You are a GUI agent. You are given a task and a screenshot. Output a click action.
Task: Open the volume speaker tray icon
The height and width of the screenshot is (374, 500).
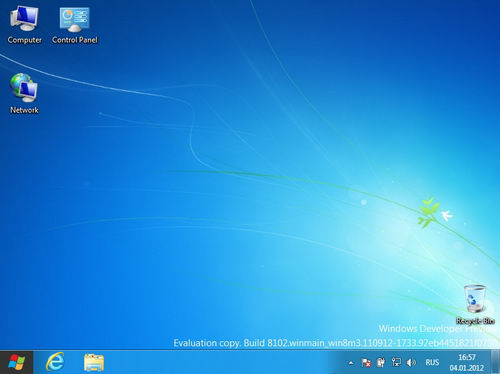[x=411, y=362]
